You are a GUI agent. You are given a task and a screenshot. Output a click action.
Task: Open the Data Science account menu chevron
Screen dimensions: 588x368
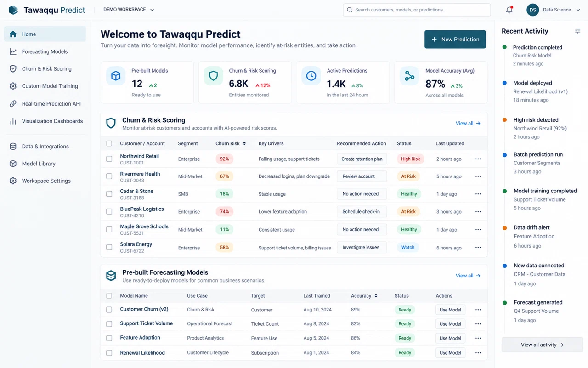coord(578,10)
